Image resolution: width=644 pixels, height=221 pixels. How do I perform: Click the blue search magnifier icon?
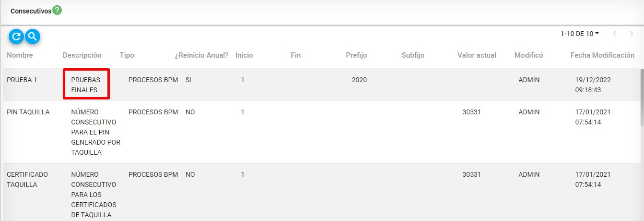[x=33, y=36]
